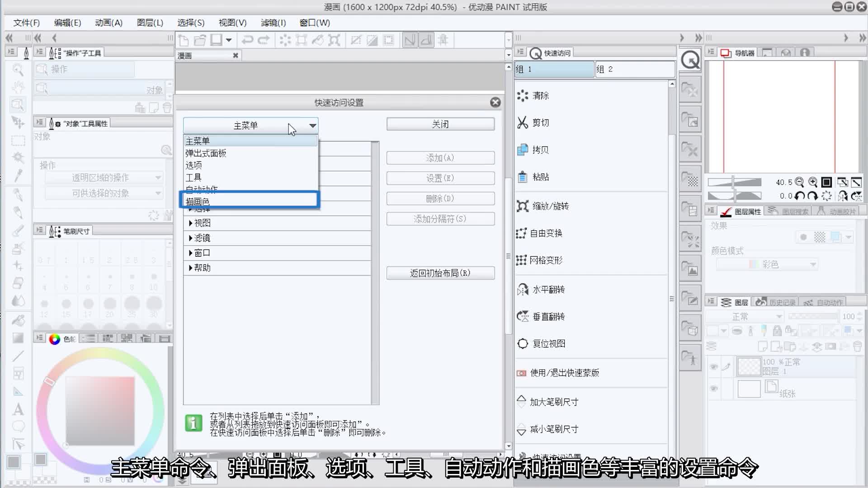The width and height of the screenshot is (868, 488).
Task: Click the 网格变形 mesh transform icon
Action: [x=521, y=260]
